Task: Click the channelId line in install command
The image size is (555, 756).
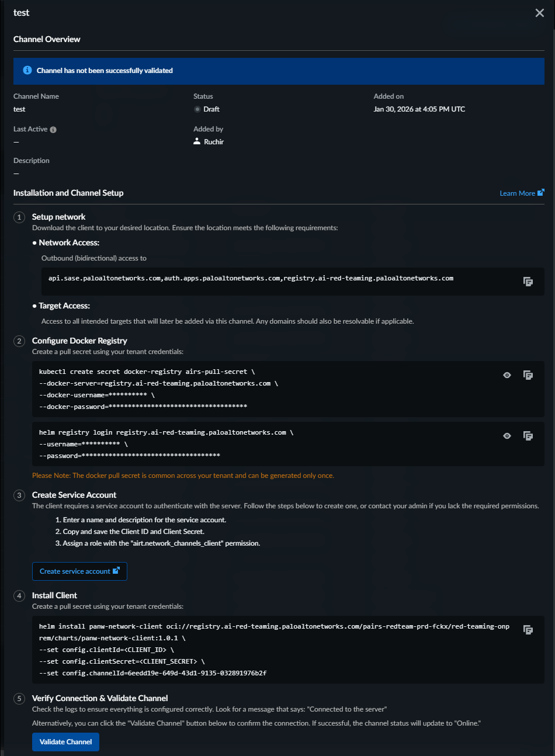Action: pos(152,673)
